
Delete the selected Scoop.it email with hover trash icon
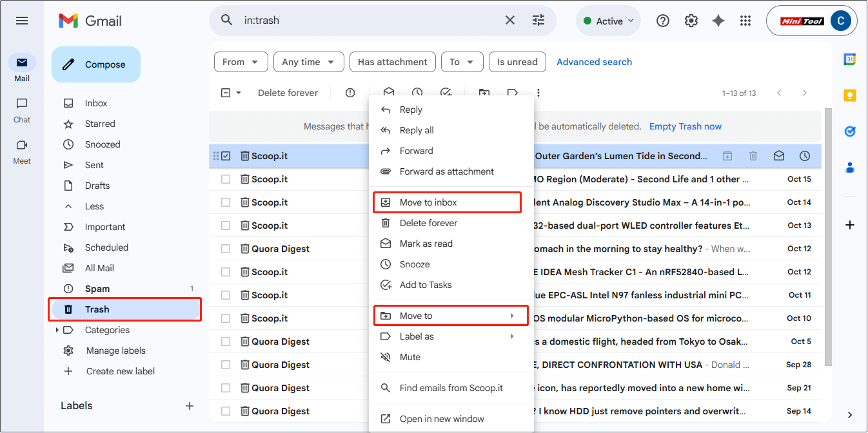click(x=753, y=155)
